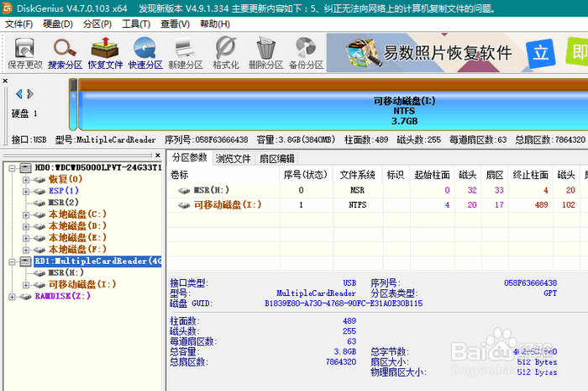Click the Format (格式化) toolbar icon
The height and width of the screenshot is (391, 588).
(226, 53)
